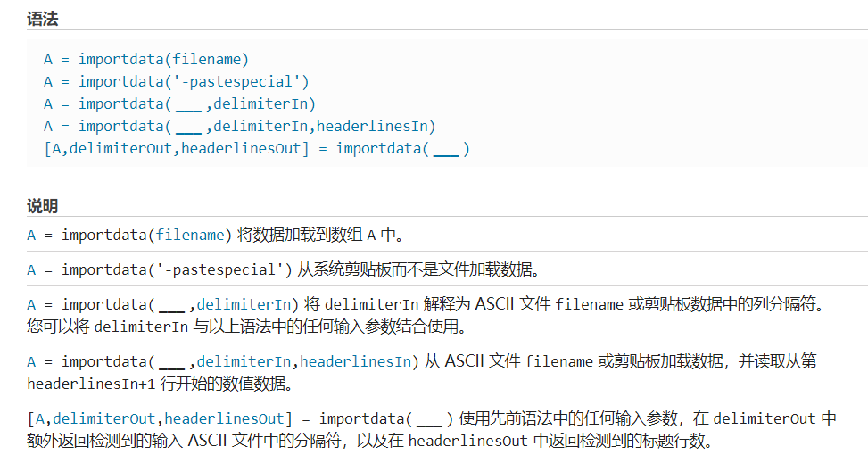Click the text 您可以将 starting the delimiterIn note
This screenshot has height=463, width=868.
(58, 327)
